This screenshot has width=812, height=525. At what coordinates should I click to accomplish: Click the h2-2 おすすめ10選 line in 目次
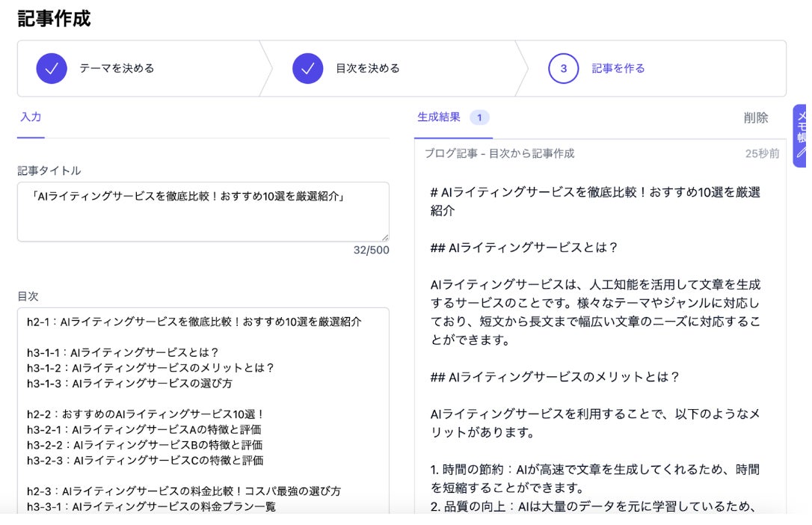(147, 414)
